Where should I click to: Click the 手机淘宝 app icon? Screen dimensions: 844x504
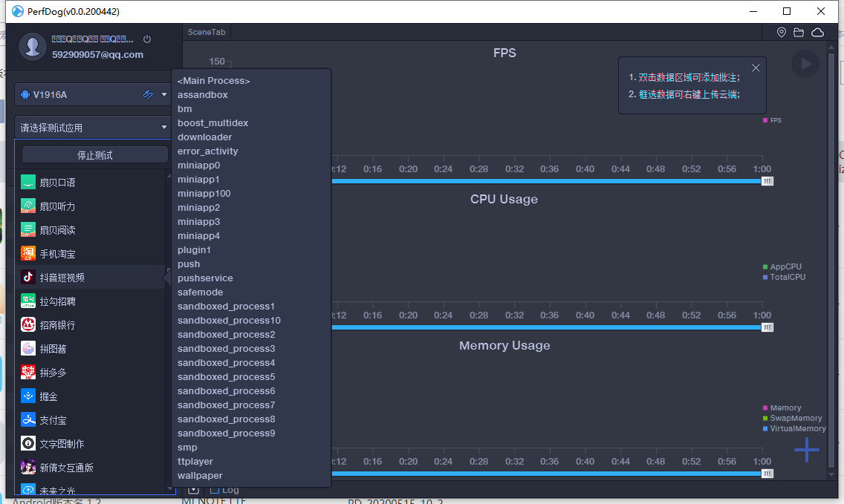(x=28, y=253)
